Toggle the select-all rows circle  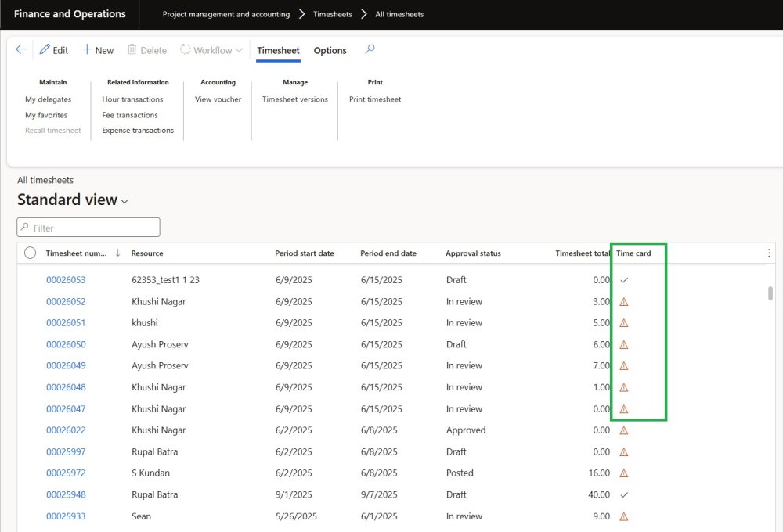(31, 253)
